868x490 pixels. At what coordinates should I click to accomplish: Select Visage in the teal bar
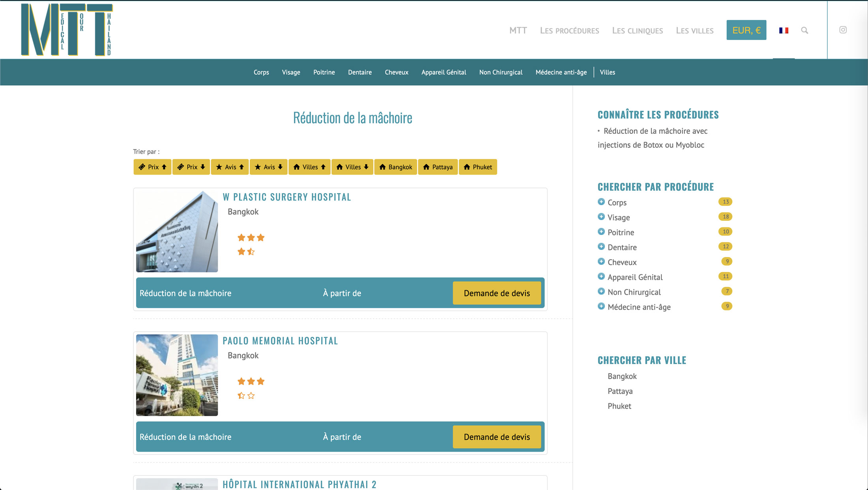tap(291, 72)
